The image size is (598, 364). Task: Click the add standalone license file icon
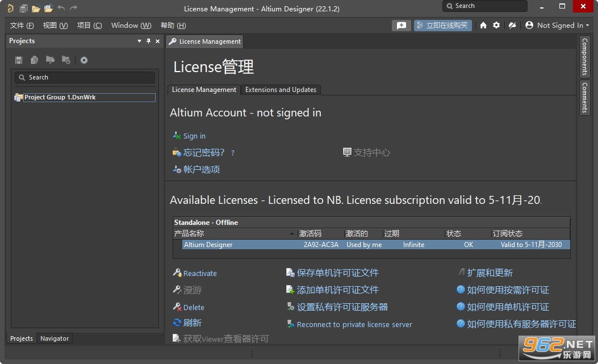coord(290,290)
